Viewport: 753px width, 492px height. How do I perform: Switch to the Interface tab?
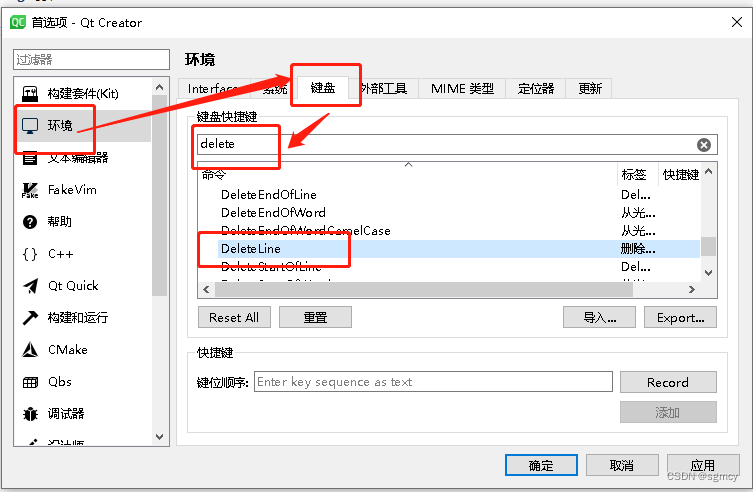tap(214, 89)
